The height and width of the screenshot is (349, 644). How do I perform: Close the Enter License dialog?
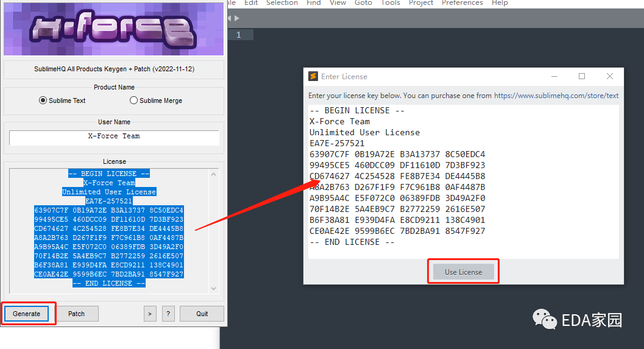point(610,76)
